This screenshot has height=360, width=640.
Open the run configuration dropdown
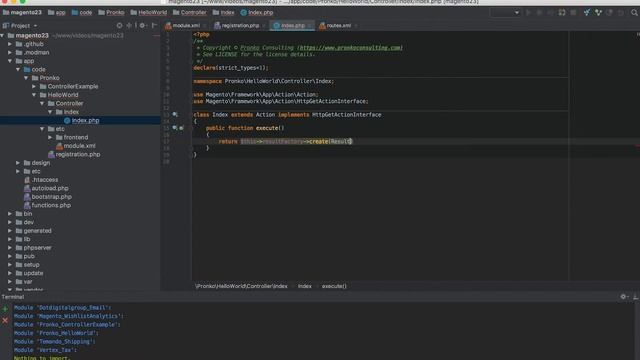tap(506, 13)
